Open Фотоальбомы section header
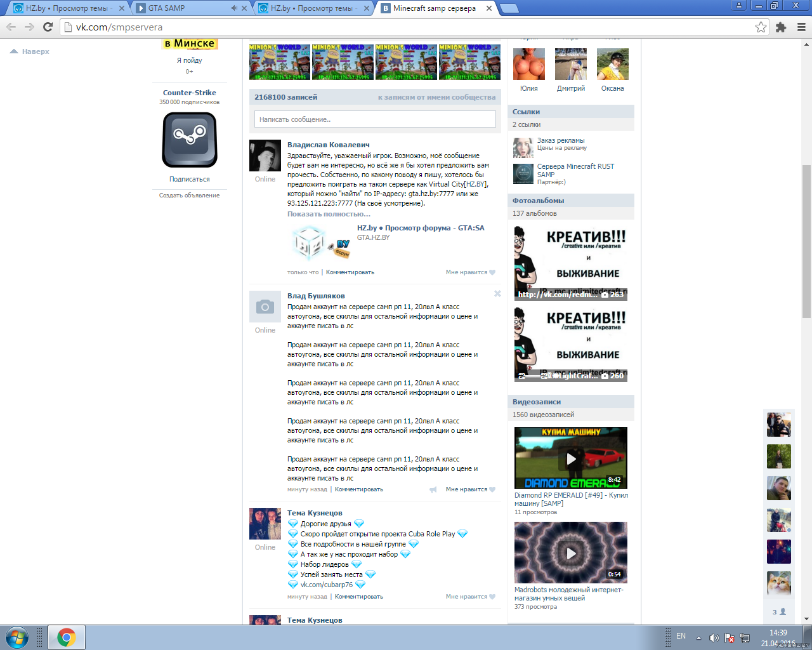812x650 pixels. click(571, 201)
